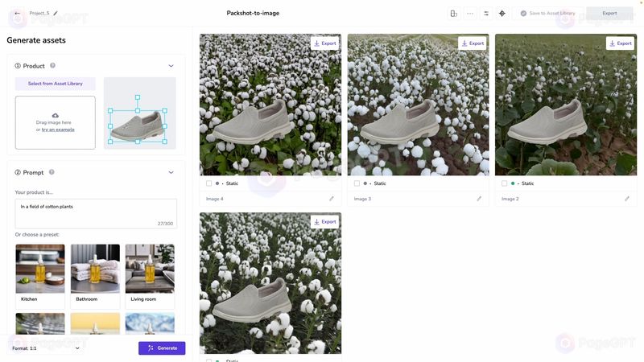Click the status dot for Image 3
The image size is (644, 362).
(365, 183)
